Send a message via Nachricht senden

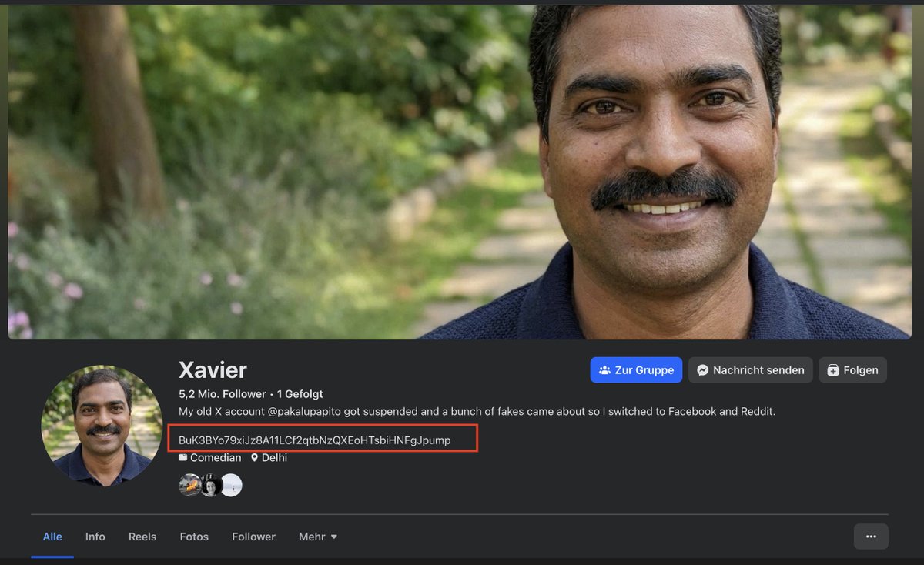pos(750,369)
